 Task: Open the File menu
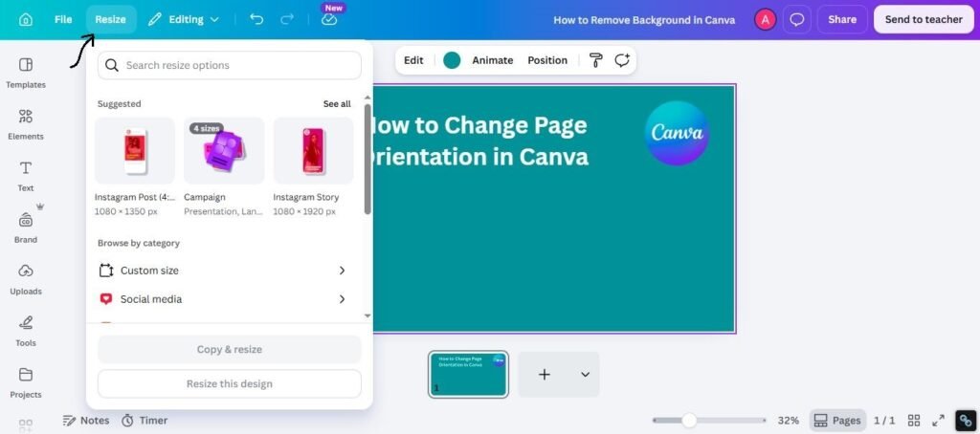tap(63, 19)
